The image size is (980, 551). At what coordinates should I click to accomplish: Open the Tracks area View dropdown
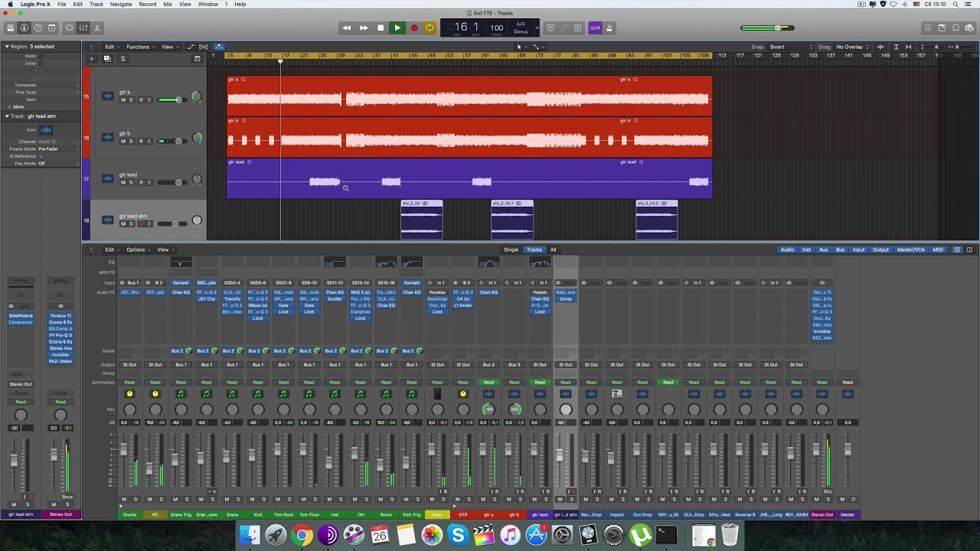169,47
